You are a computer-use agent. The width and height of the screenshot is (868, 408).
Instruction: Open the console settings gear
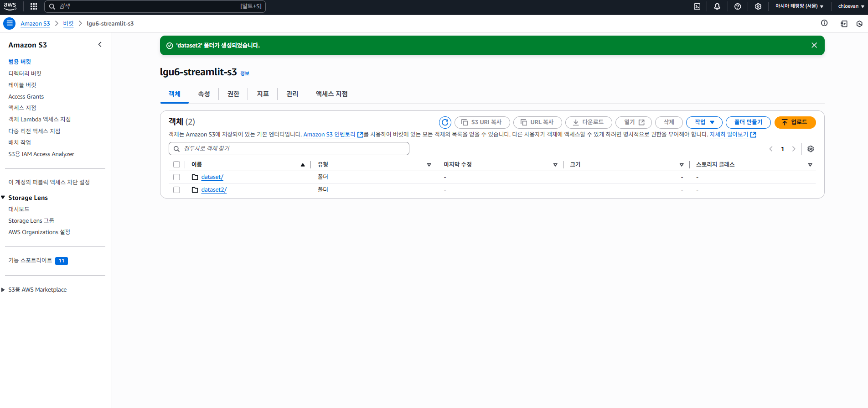tap(758, 6)
